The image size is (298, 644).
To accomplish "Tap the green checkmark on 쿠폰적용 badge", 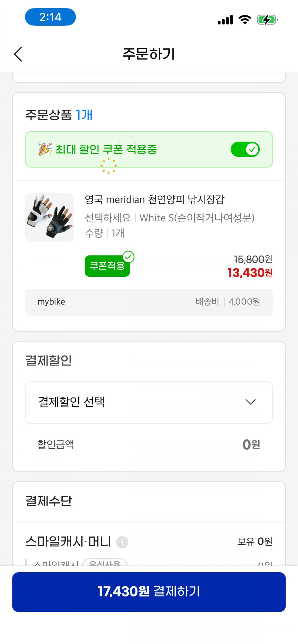I will click(x=128, y=257).
